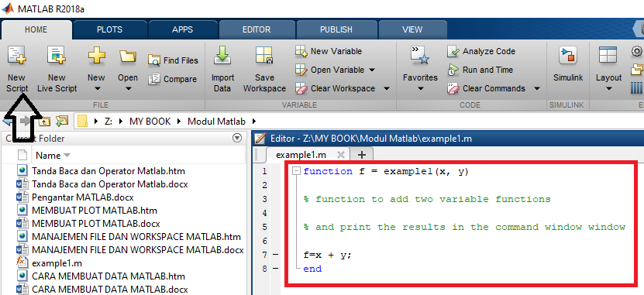Switch to the EDITOR tab
Screen dimensions: 644x295
coord(257,29)
